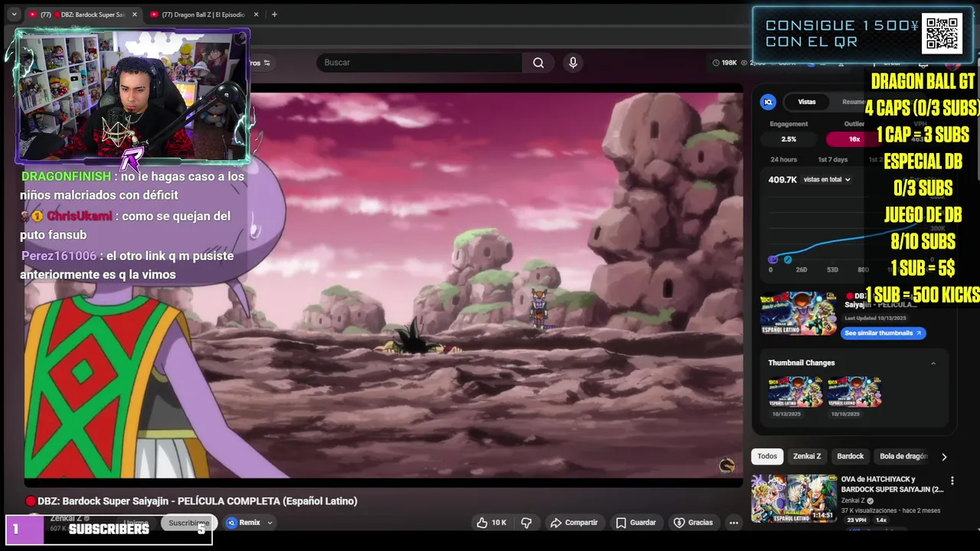Image resolution: width=980 pixels, height=551 pixels.
Task: Click the Remix button
Action: [x=243, y=523]
